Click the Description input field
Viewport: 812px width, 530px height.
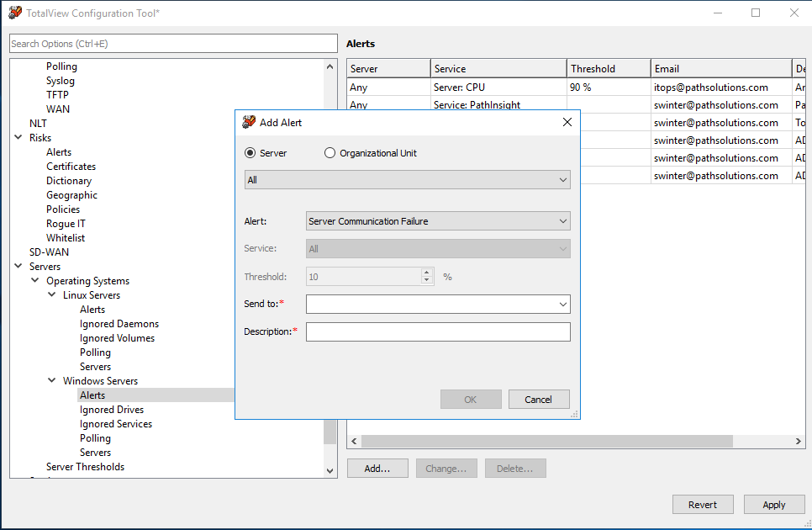tap(438, 331)
